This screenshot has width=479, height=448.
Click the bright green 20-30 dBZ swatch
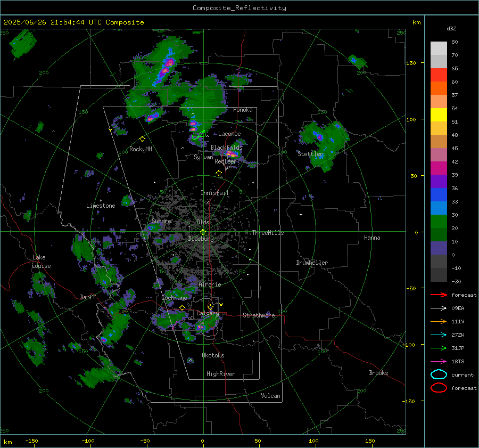pyautogui.click(x=439, y=222)
